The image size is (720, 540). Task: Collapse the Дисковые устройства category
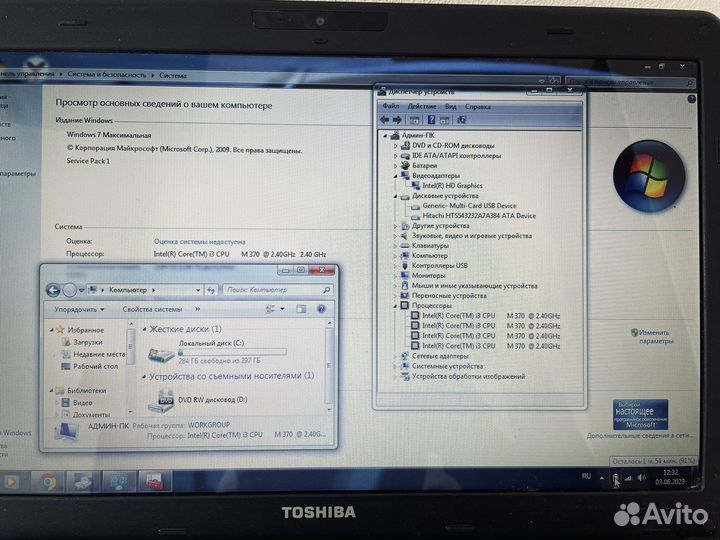click(x=395, y=196)
